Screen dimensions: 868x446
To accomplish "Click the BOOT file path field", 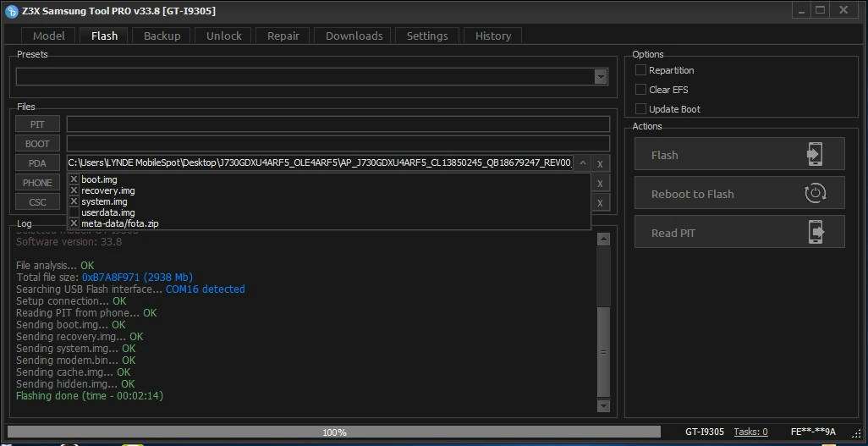I will [338, 144].
